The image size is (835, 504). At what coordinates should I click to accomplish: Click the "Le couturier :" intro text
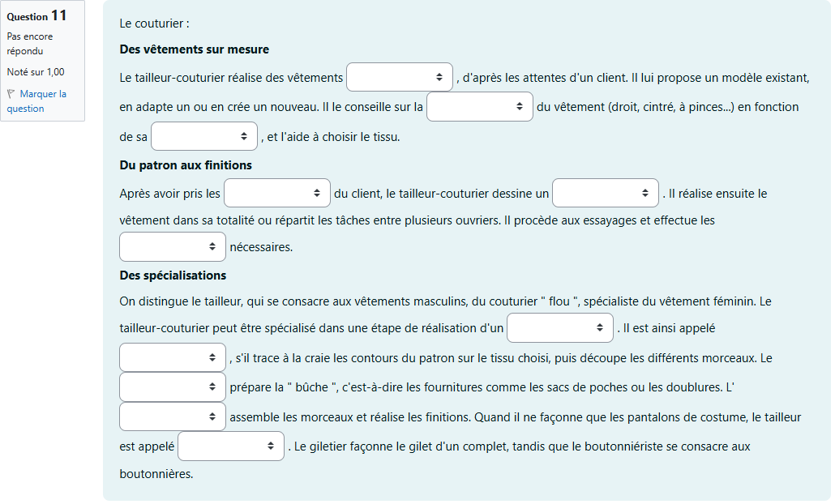point(154,23)
